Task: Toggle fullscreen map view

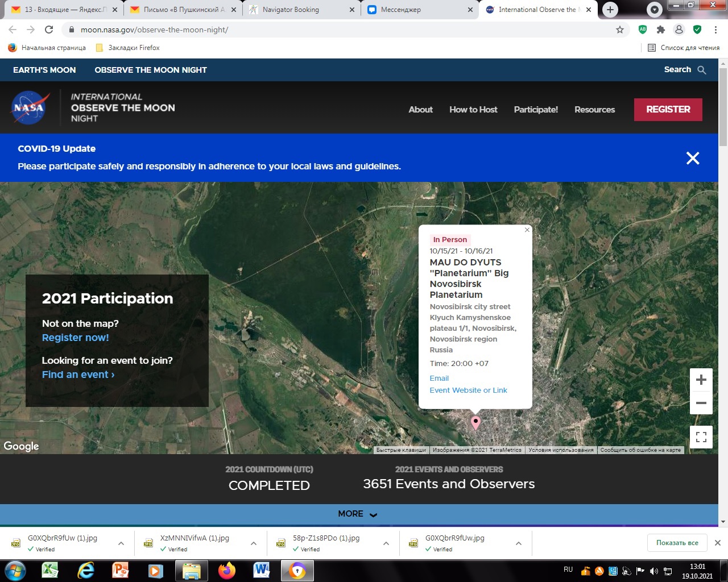Action: click(701, 437)
